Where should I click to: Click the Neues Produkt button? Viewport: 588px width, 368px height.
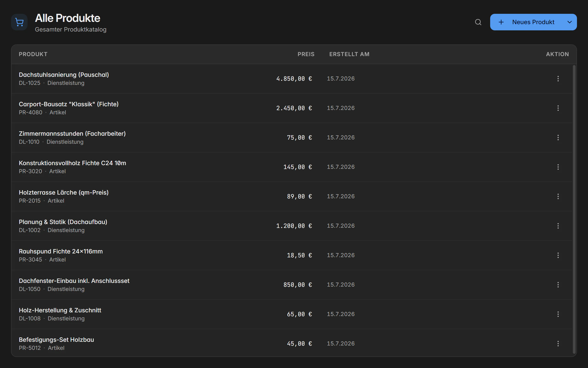point(526,22)
